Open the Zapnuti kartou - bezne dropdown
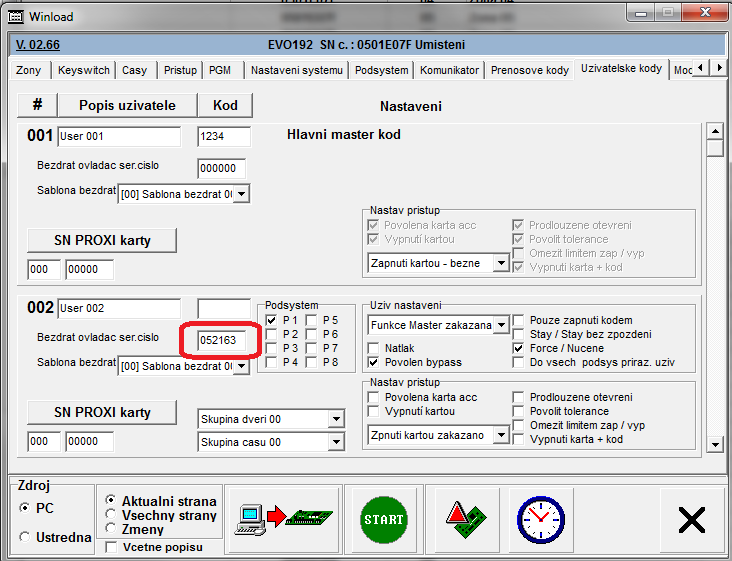This screenshot has height=561, width=732. 500,263
